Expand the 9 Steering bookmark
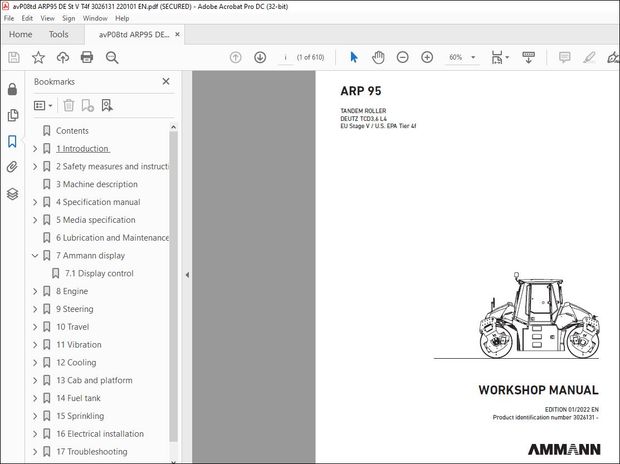 tap(35, 309)
